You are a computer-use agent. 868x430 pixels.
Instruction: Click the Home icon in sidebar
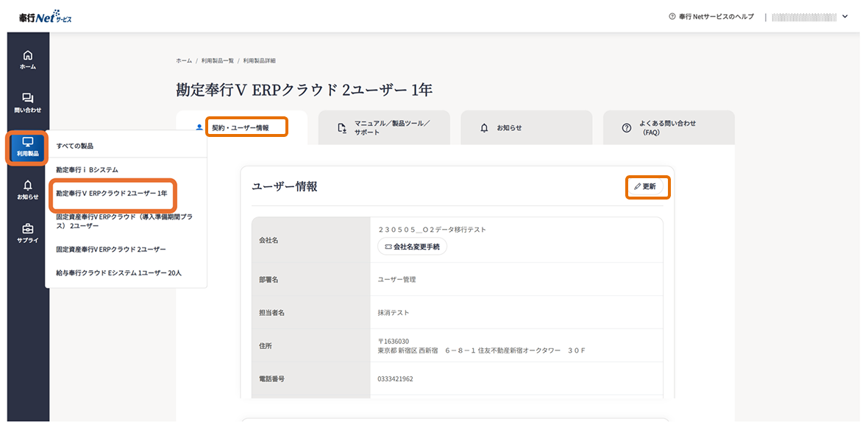(27, 59)
